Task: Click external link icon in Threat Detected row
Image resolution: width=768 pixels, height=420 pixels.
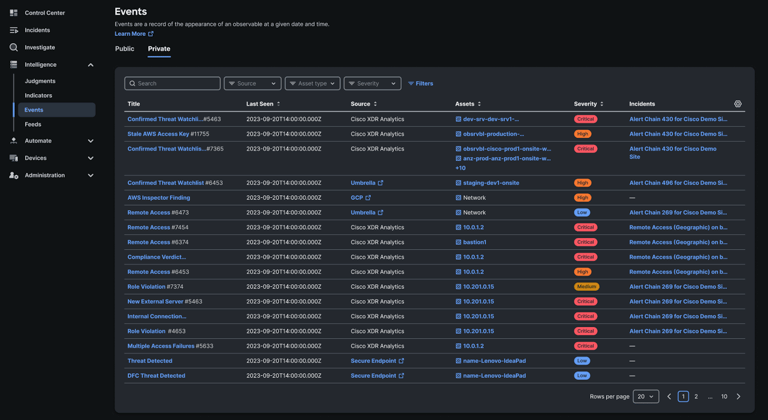Action: 401,361
